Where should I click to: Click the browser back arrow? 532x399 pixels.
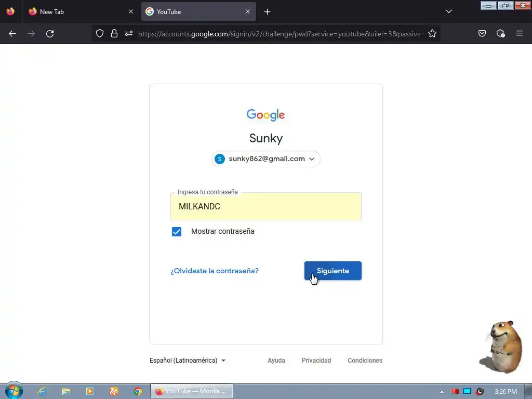click(12, 34)
